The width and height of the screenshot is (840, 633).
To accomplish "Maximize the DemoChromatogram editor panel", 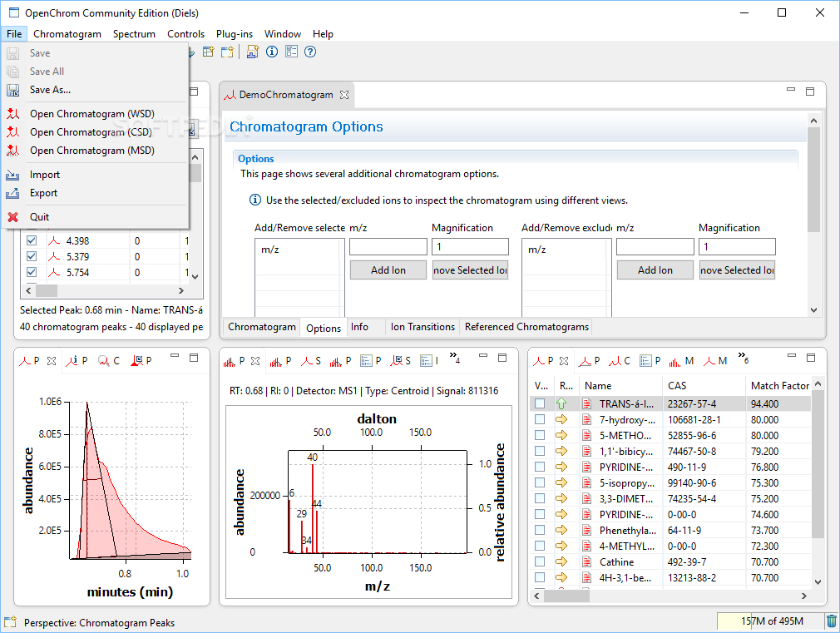I will (810, 91).
